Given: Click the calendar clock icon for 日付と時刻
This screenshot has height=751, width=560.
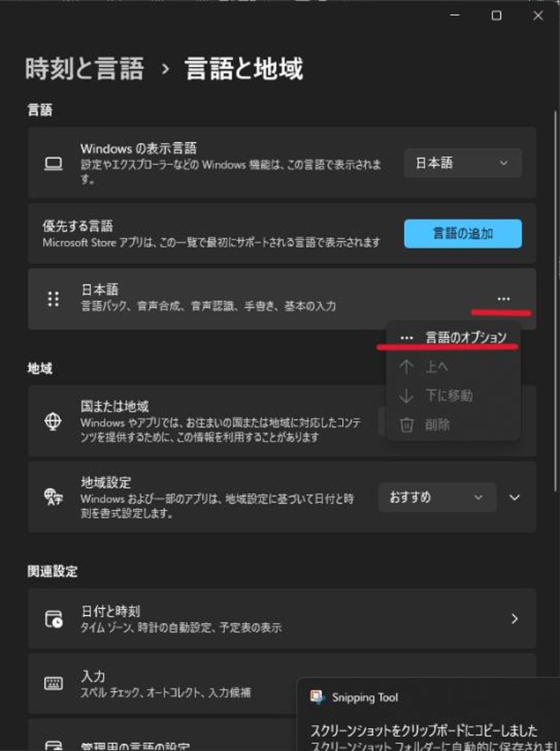Looking at the screenshot, I should [54, 619].
